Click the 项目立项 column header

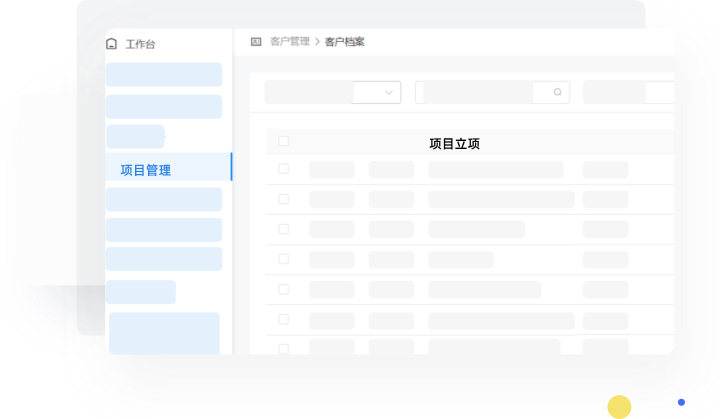[454, 144]
